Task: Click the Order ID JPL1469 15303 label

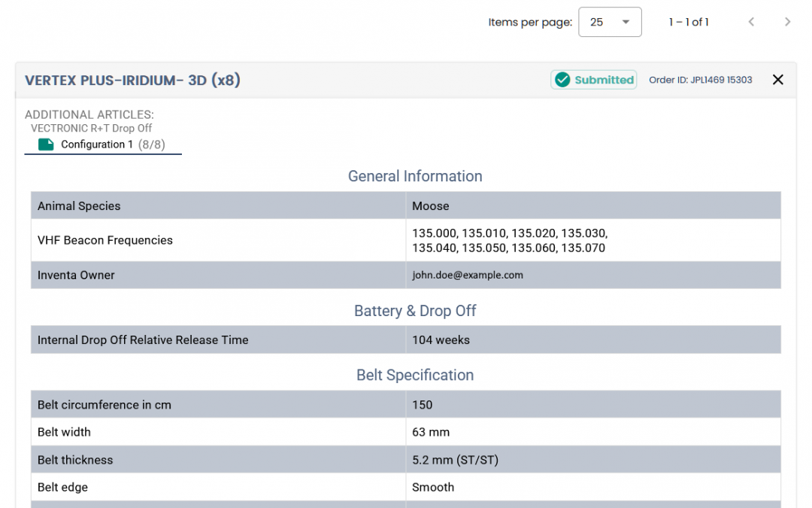Action: click(x=700, y=80)
